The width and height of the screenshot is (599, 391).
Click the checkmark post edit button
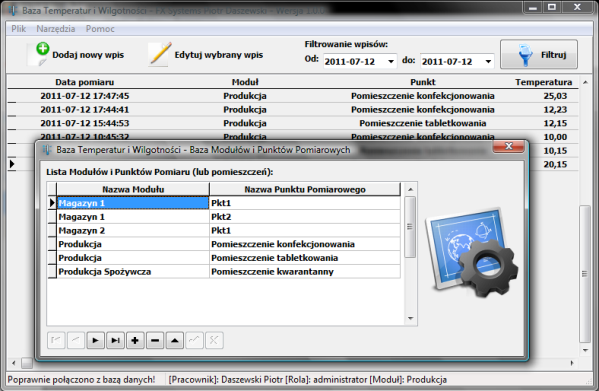click(194, 340)
